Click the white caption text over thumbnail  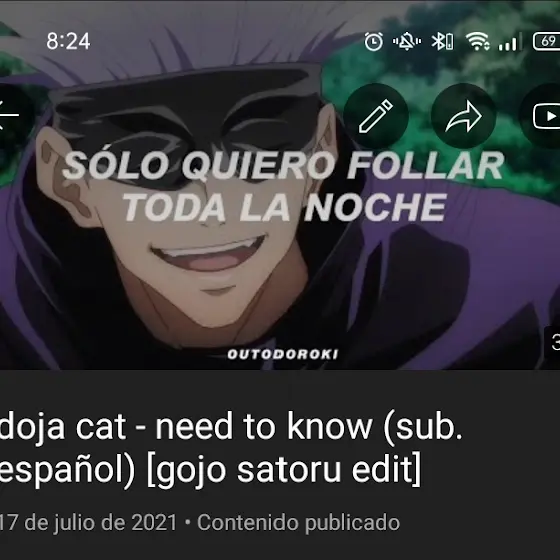click(x=284, y=186)
